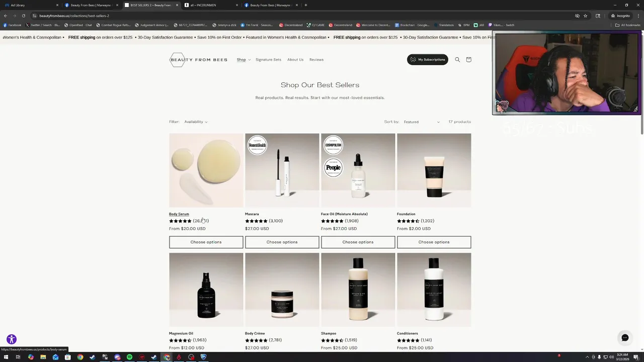Image resolution: width=644 pixels, height=362 pixels.
Task: Open Reviews in the navigation
Action: pyautogui.click(x=316, y=59)
